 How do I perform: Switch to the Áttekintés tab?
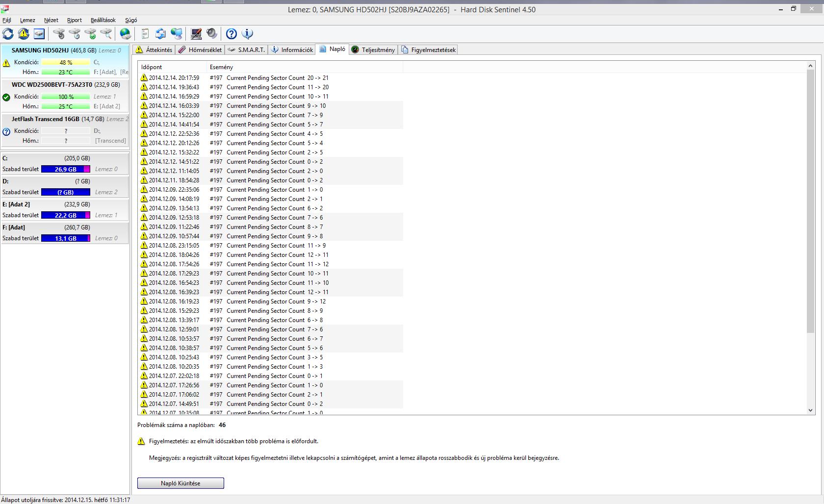click(x=154, y=50)
